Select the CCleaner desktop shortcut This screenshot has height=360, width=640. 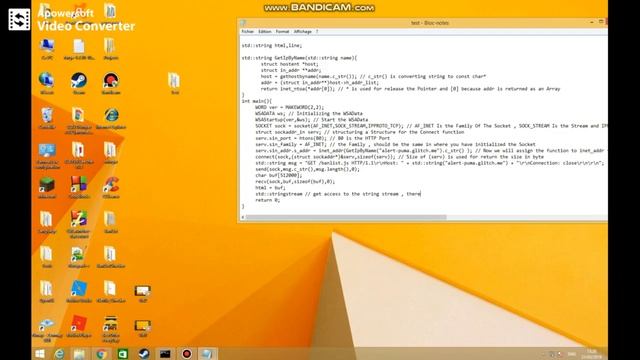pyautogui.click(x=111, y=188)
